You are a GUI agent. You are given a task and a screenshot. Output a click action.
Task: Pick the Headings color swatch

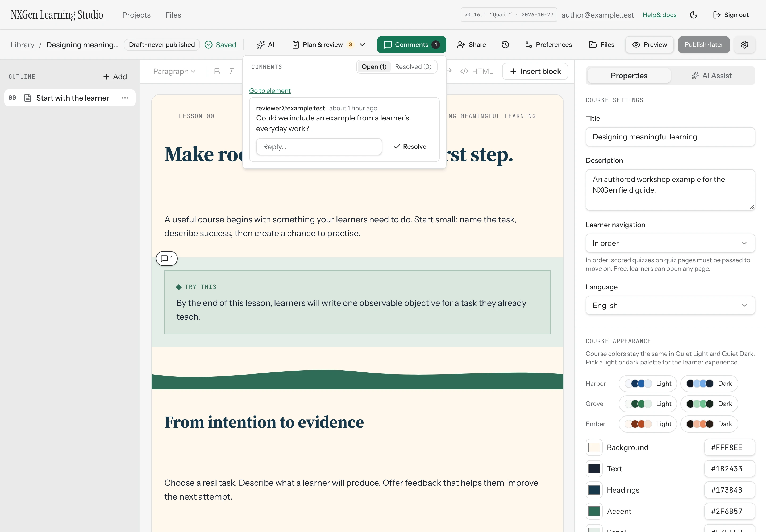point(594,490)
